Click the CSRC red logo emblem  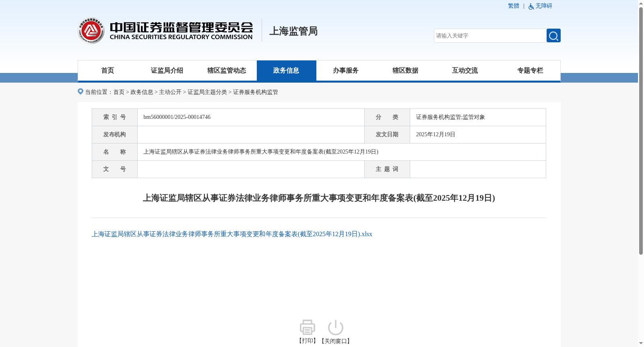91,31
